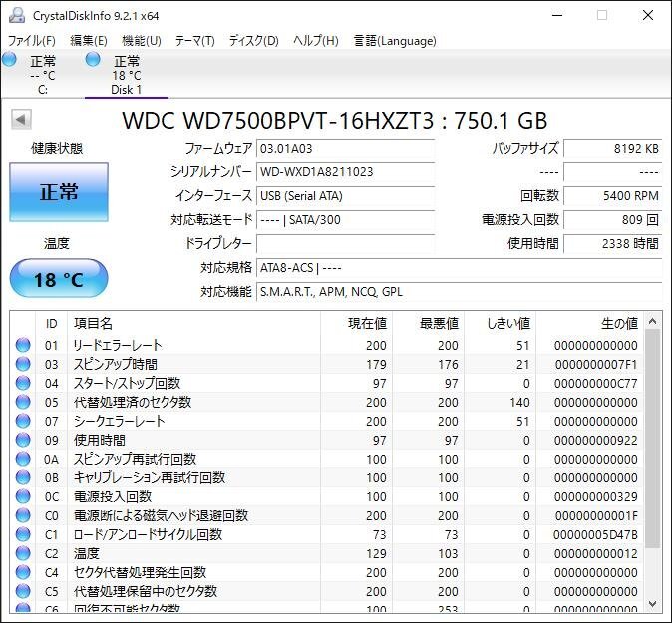Click the CrystalDiskInfo app icon in title bar
672x623 pixels.
point(17,15)
